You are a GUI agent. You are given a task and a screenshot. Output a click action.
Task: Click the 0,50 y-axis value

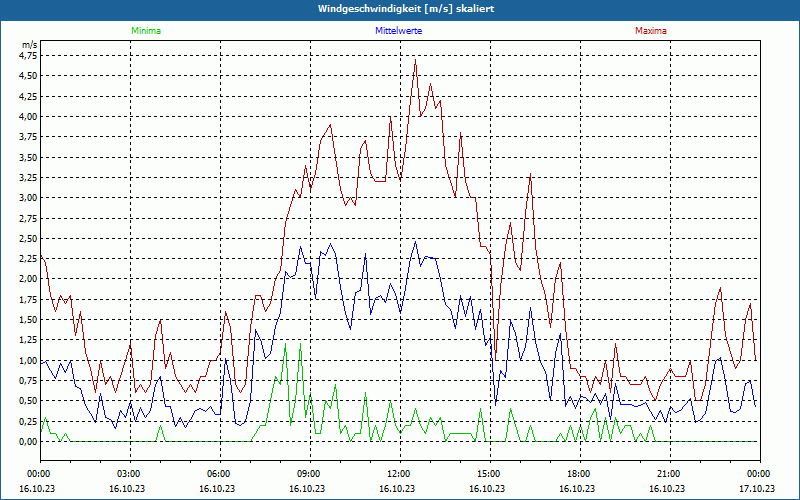coord(28,401)
